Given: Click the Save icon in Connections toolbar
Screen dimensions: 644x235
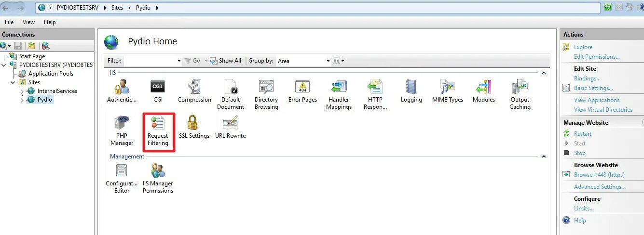Looking at the screenshot, I should click(18, 46).
